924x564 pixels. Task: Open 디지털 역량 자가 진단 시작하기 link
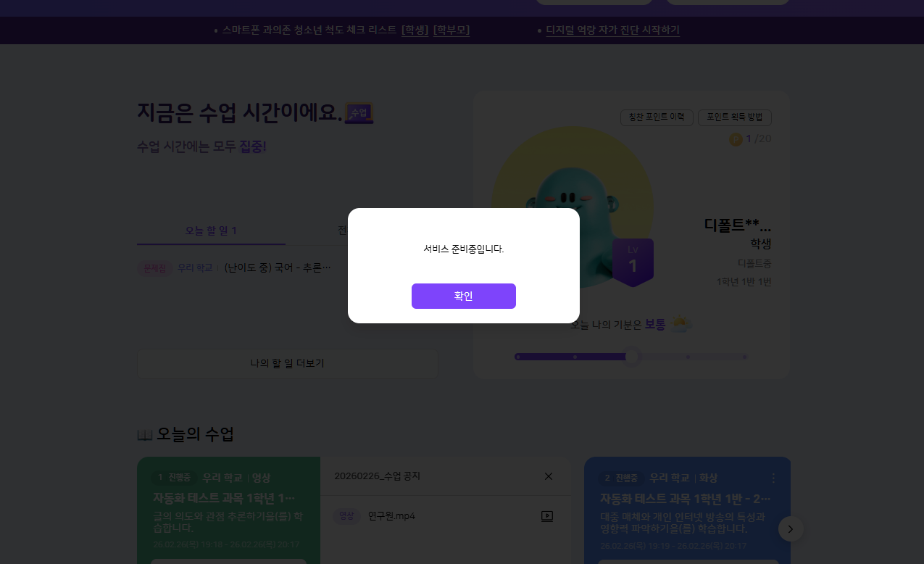click(612, 30)
